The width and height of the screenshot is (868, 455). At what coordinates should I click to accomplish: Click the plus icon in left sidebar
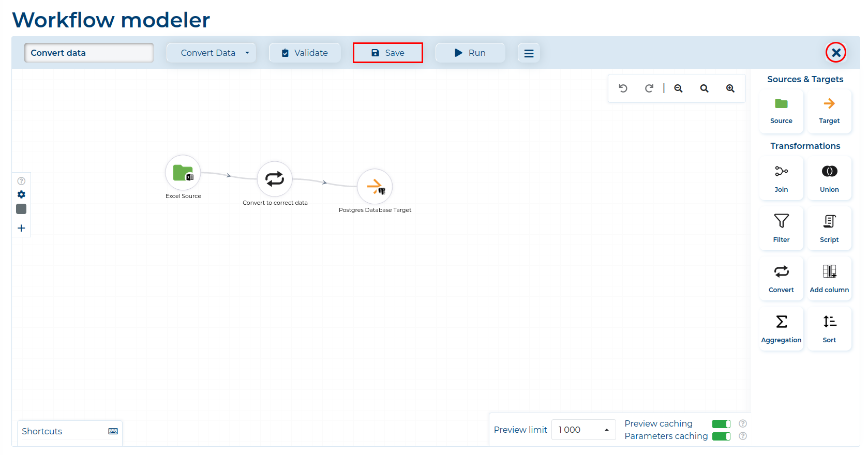(x=21, y=228)
